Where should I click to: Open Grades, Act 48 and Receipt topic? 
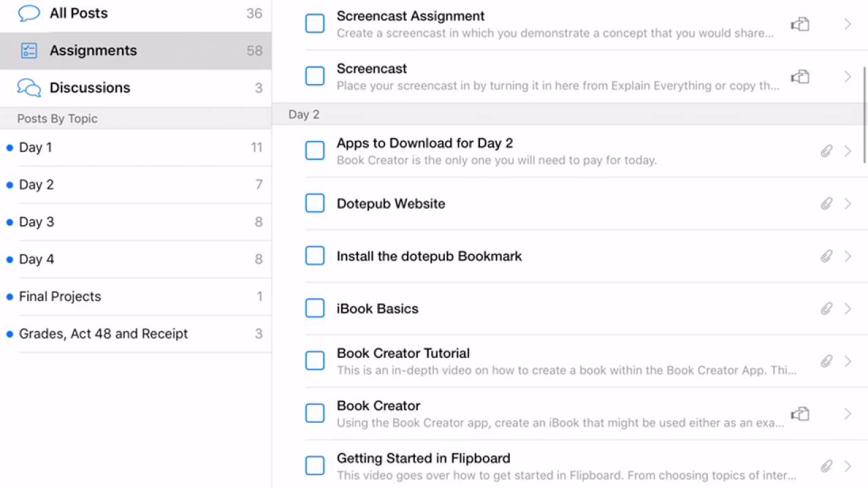pyautogui.click(x=136, y=333)
